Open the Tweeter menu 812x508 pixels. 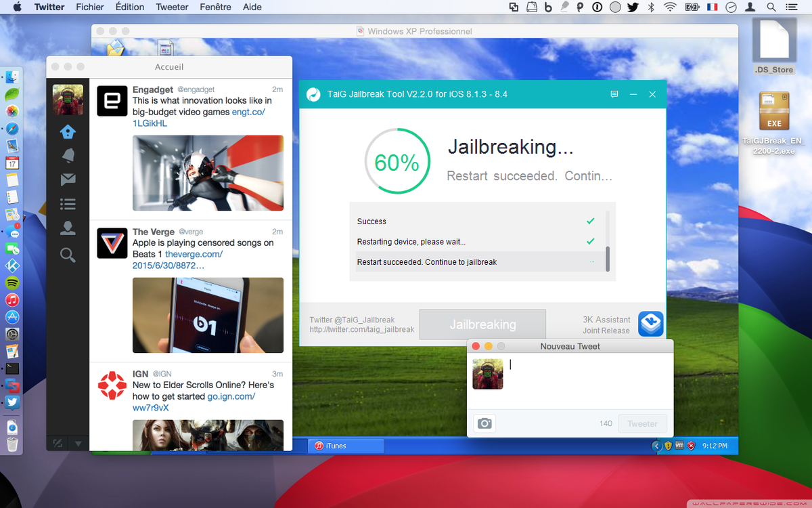click(x=172, y=7)
